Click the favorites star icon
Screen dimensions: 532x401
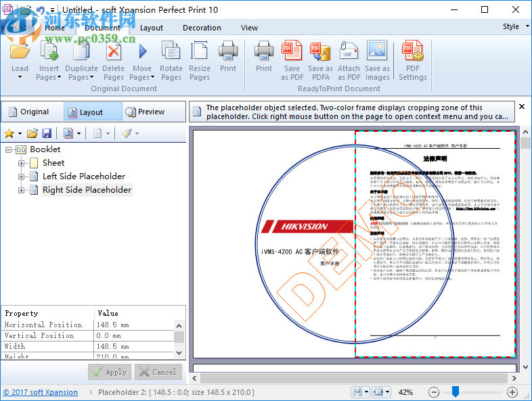[9, 133]
